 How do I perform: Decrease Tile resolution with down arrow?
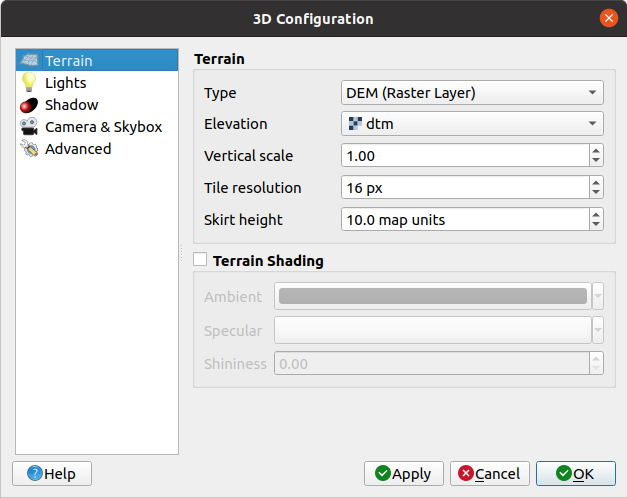click(596, 193)
